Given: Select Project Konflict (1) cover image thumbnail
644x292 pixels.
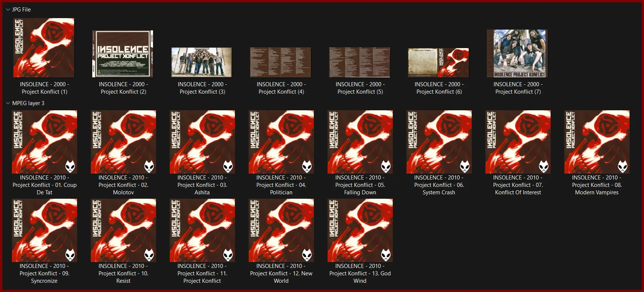Looking at the screenshot, I should [x=44, y=48].
